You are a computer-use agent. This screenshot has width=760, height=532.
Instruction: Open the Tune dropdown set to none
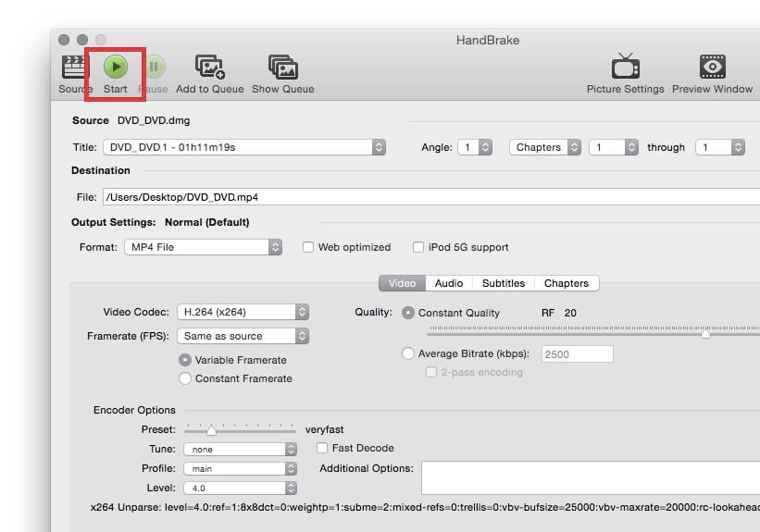(241, 449)
